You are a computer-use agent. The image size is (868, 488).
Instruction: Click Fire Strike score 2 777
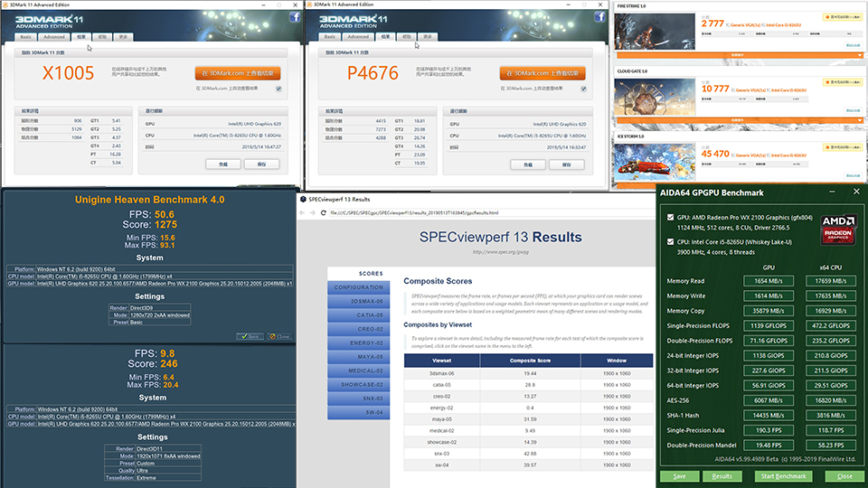712,23
